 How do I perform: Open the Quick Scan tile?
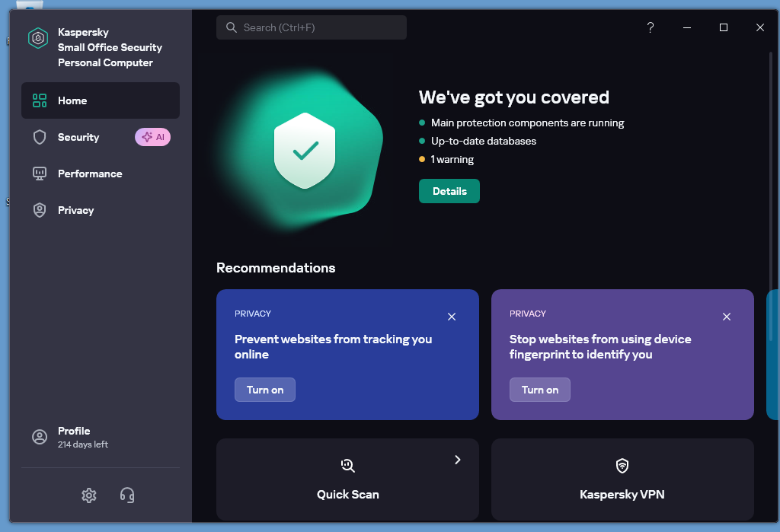pos(347,479)
